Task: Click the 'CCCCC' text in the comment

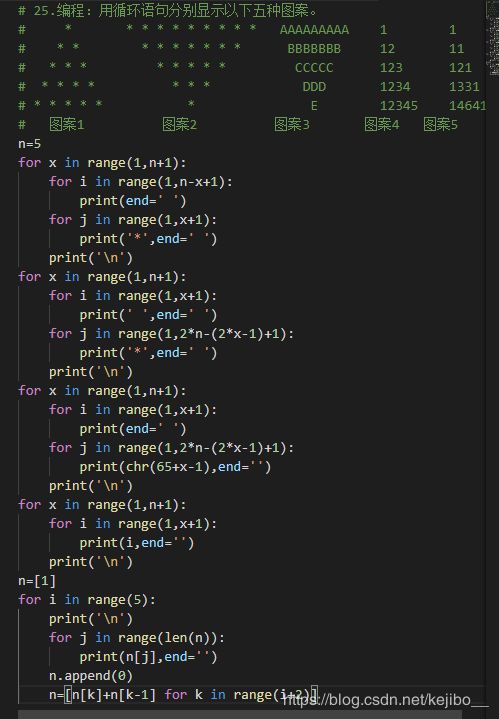Action: click(x=314, y=68)
